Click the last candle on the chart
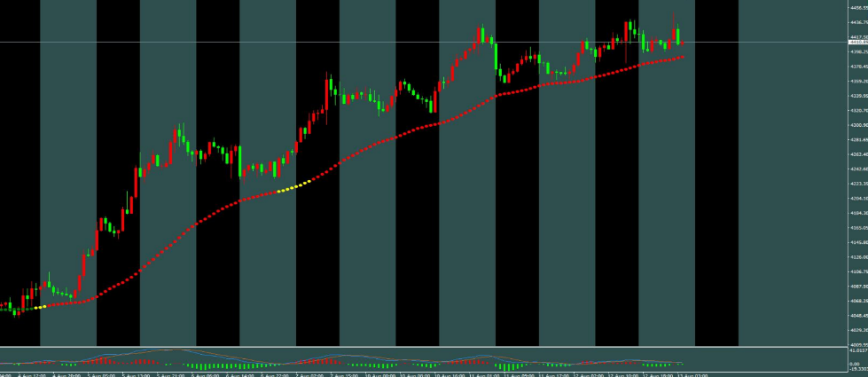The width and height of the screenshot is (868, 377). [682, 43]
